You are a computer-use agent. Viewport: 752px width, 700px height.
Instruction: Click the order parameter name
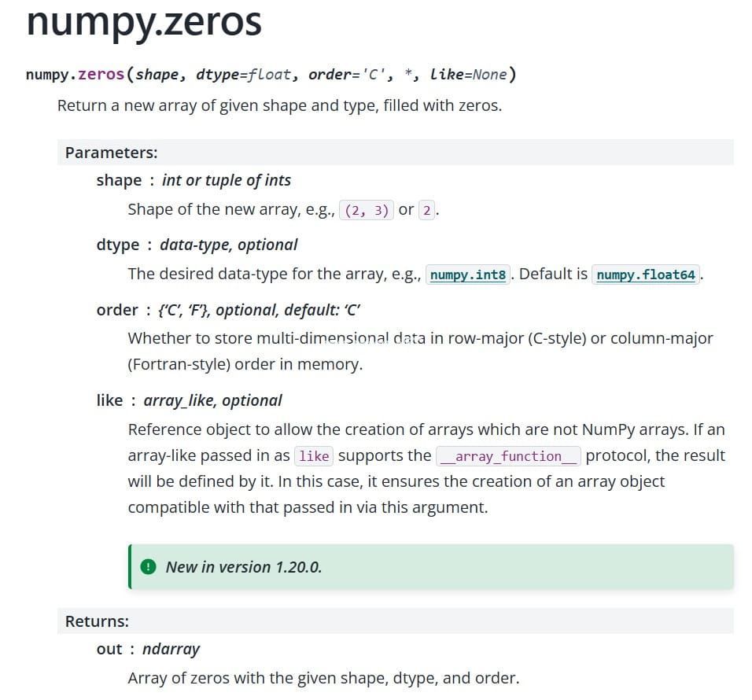tap(117, 310)
